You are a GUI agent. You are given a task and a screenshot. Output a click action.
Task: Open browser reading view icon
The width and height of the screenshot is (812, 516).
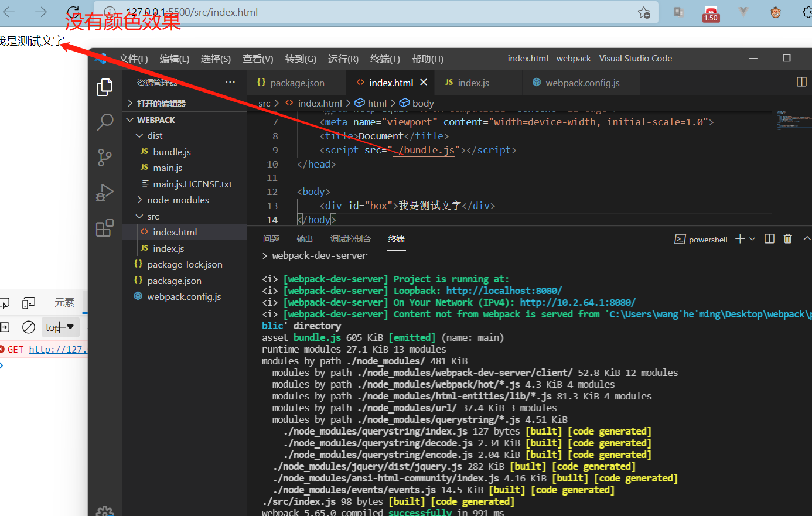pos(679,12)
